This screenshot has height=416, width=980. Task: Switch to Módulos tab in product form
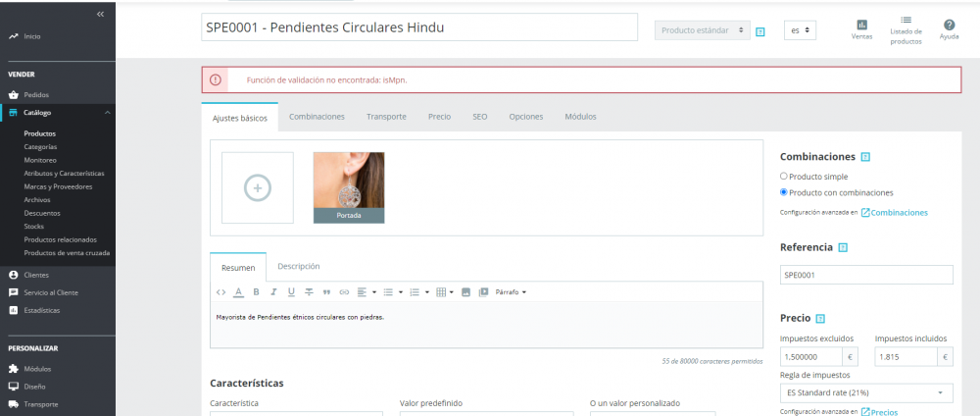[580, 117]
